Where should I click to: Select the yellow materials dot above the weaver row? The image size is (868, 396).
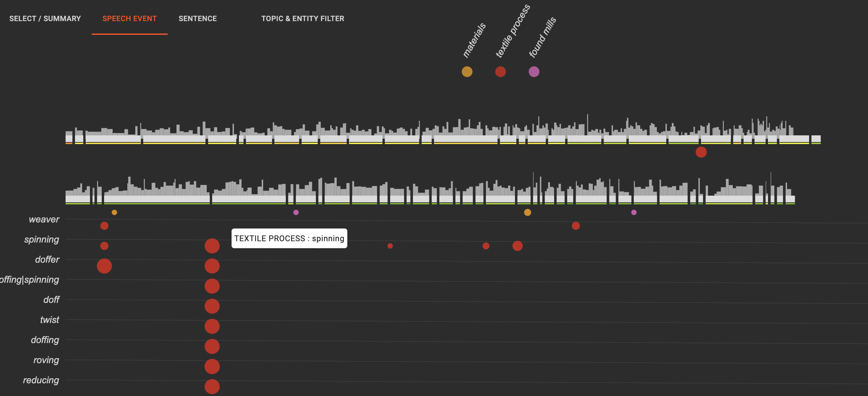point(114,212)
